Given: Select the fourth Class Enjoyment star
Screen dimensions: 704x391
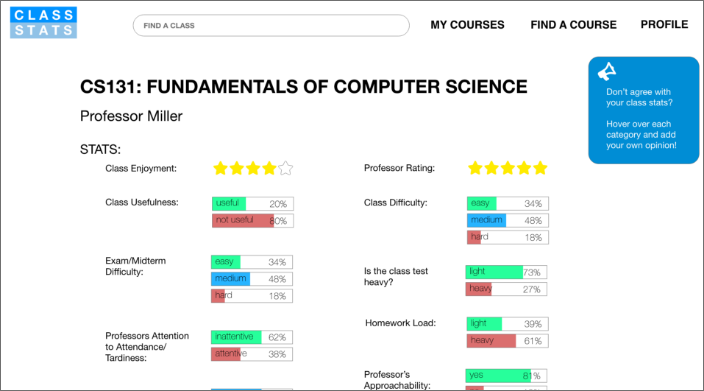Looking at the screenshot, I should (269, 168).
